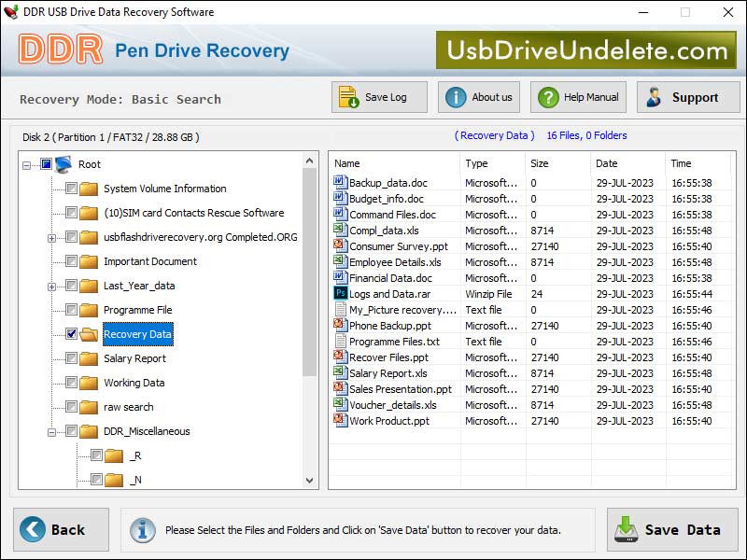Select the Work Product.ppt file name
747x560 pixels.
pos(389,421)
